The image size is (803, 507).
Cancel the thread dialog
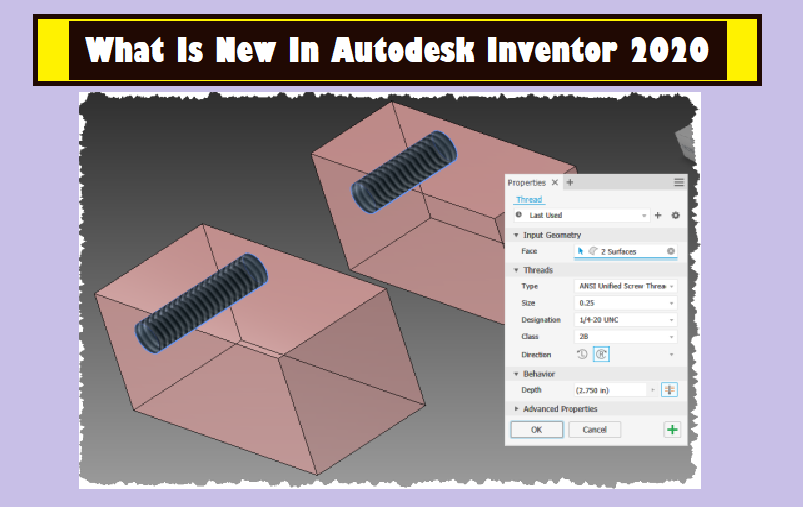595,430
